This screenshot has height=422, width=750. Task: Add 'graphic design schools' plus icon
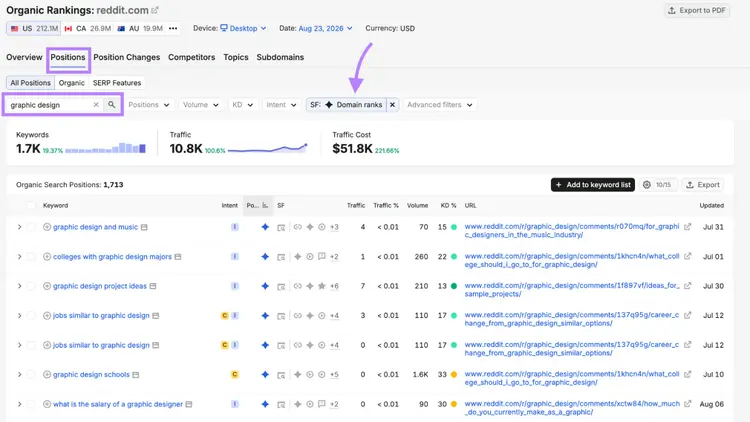[47, 375]
